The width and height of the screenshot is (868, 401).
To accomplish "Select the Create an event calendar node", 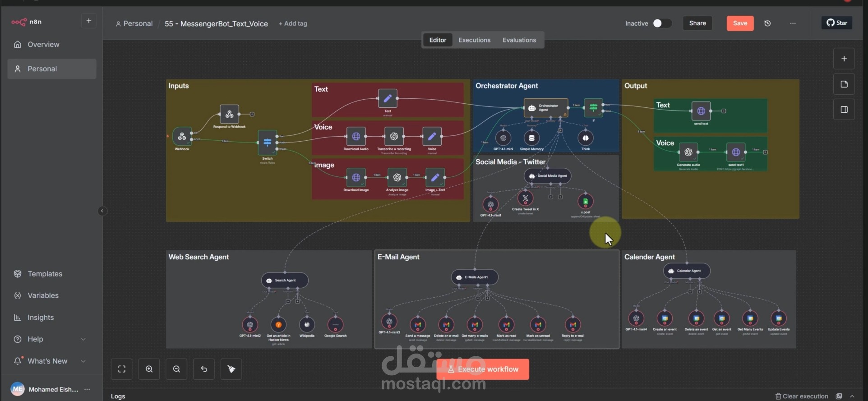I will click(x=665, y=318).
